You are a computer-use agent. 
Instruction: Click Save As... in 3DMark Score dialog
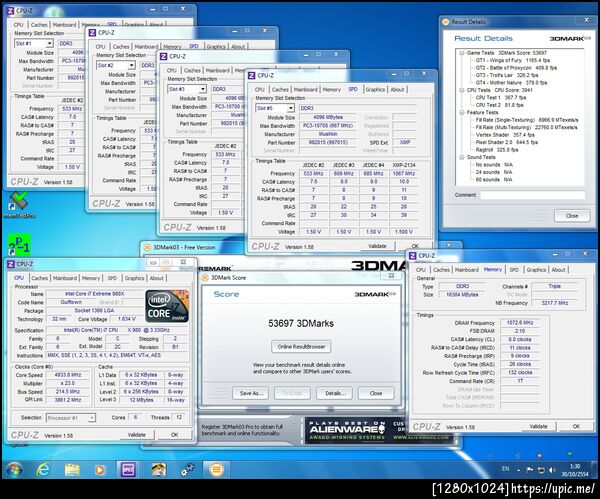(x=250, y=393)
